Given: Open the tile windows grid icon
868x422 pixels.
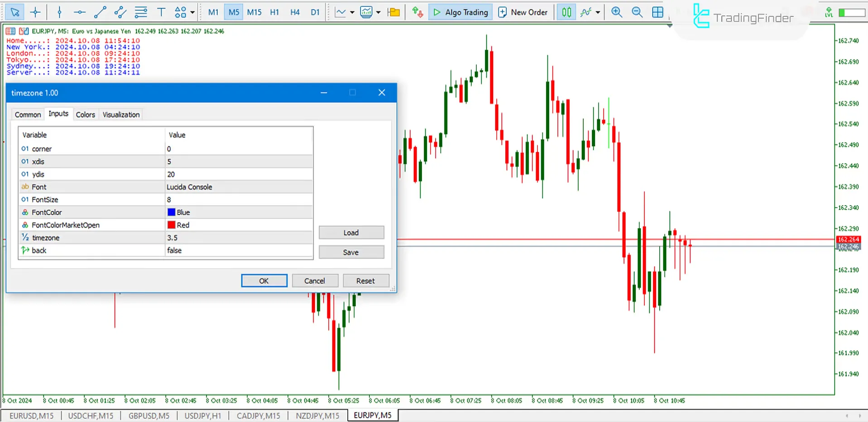Looking at the screenshot, I should (x=657, y=12).
